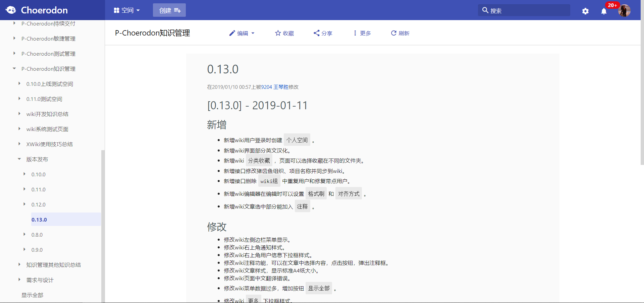Click the 分享 share icon
The height and width of the screenshot is (303, 644).
tap(316, 33)
